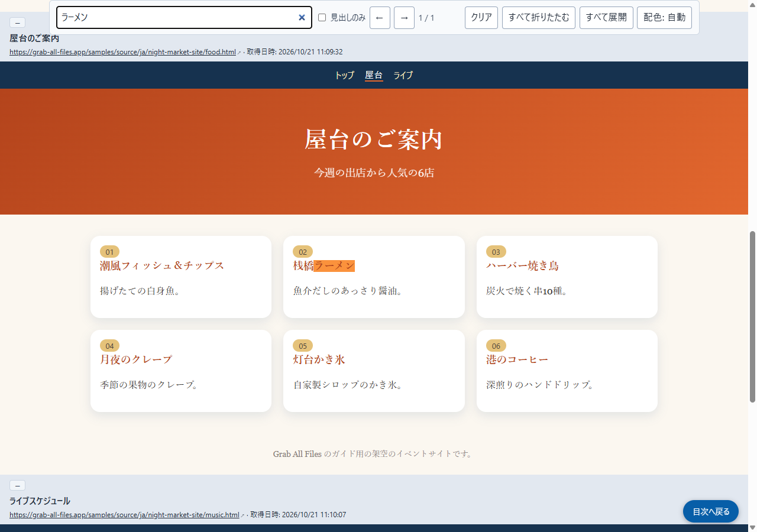Select the トップ navigation item
The width and height of the screenshot is (757, 532).
(345, 75)
